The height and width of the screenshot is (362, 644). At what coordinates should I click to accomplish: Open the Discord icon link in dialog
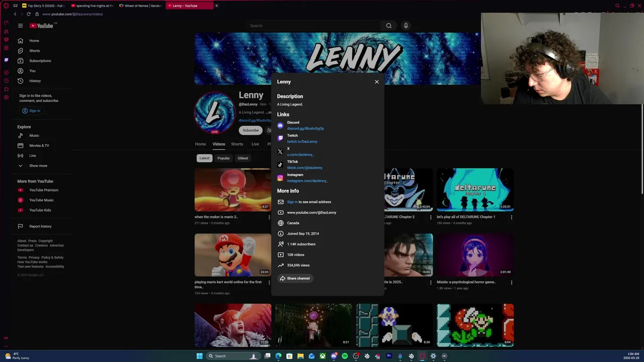point(280,126)
